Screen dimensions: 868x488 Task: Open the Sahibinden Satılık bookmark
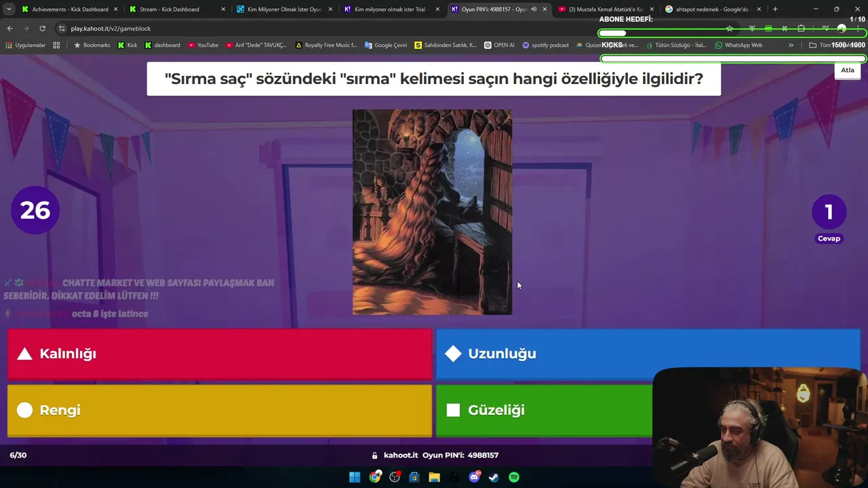pyautogui.click(x=446, y=45)
